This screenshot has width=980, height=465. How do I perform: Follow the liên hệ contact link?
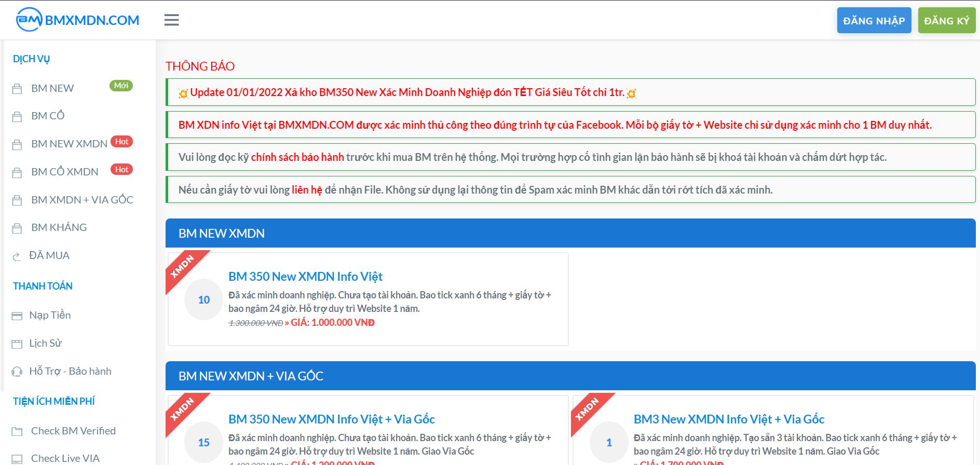tap(307, 190)
